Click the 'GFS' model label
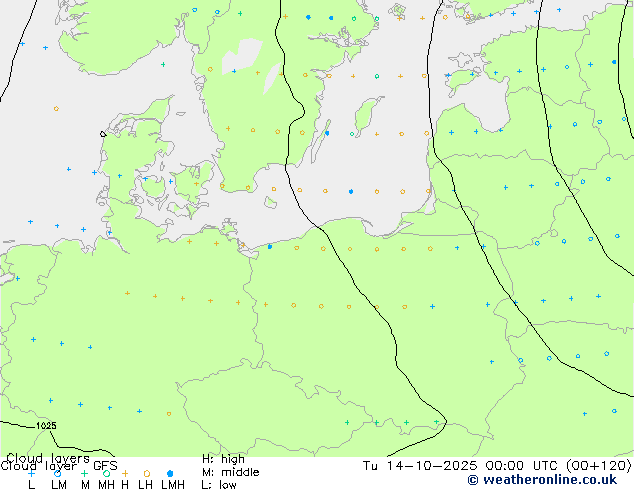The height and width of the screenshot is (490, 634). tap(105, 466)
